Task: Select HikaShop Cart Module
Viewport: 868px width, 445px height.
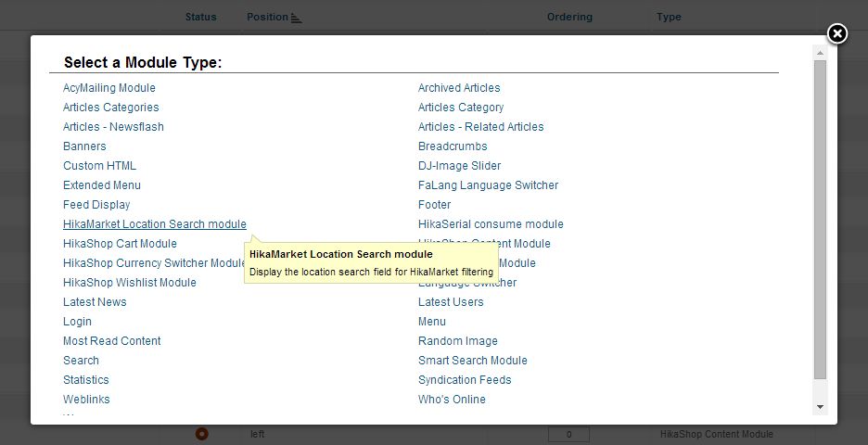Action: point(120,244)
